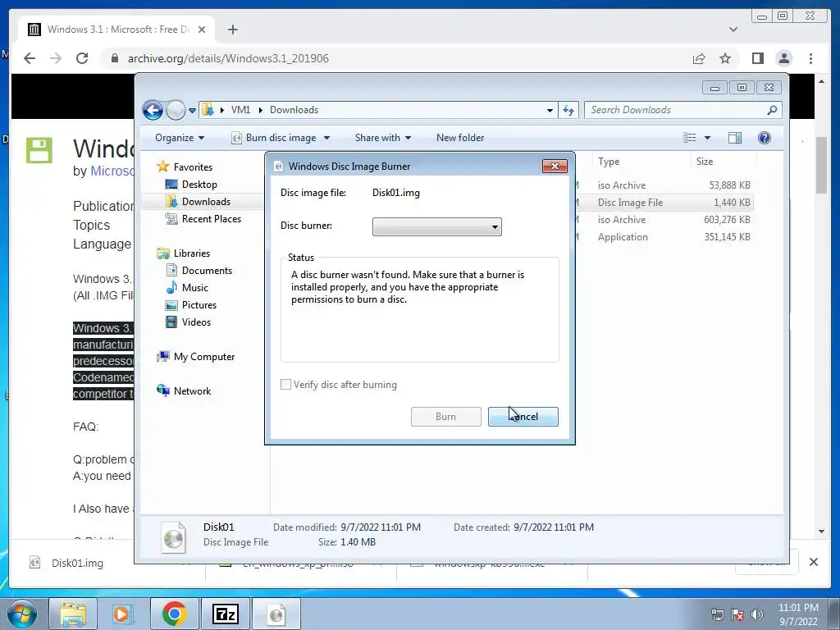Select the 53,888 KB iso Archive row

[663, 185]
